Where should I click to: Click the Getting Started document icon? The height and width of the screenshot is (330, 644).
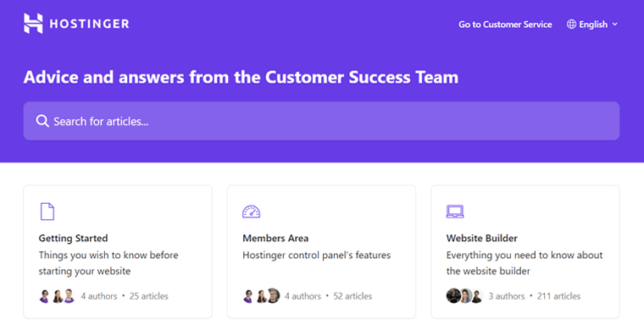(47, 212)
